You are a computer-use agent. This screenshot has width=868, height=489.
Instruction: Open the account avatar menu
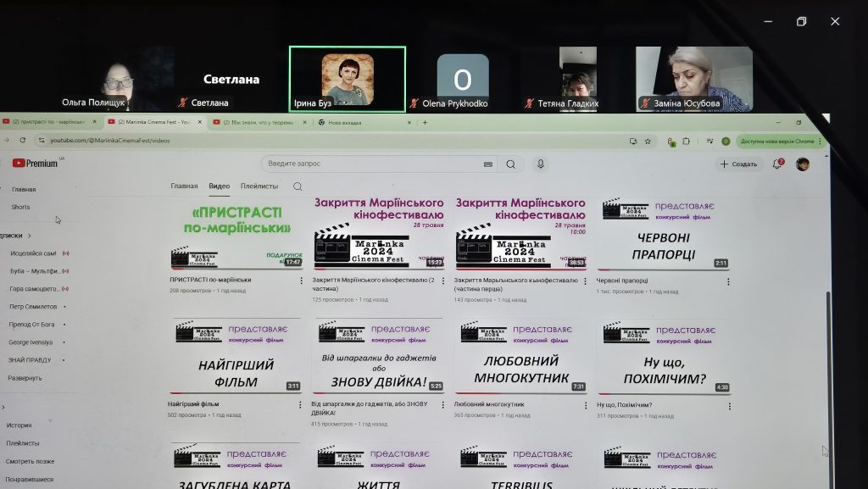pyautogui.click(x=802, y=164)
